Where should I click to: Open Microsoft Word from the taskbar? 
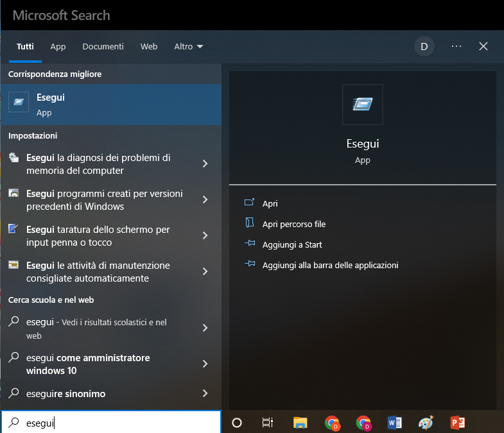point(394,423)
